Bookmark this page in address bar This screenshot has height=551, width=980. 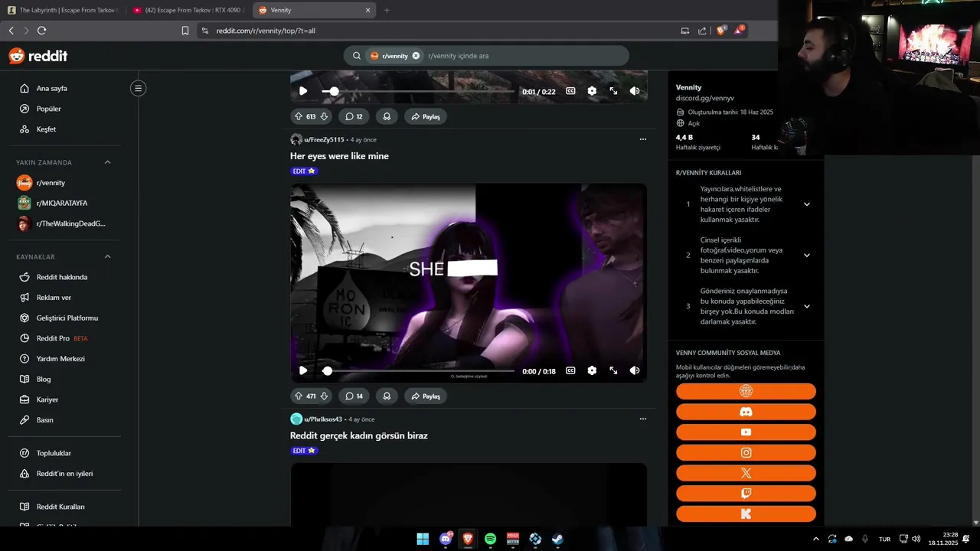pos(185,31)
